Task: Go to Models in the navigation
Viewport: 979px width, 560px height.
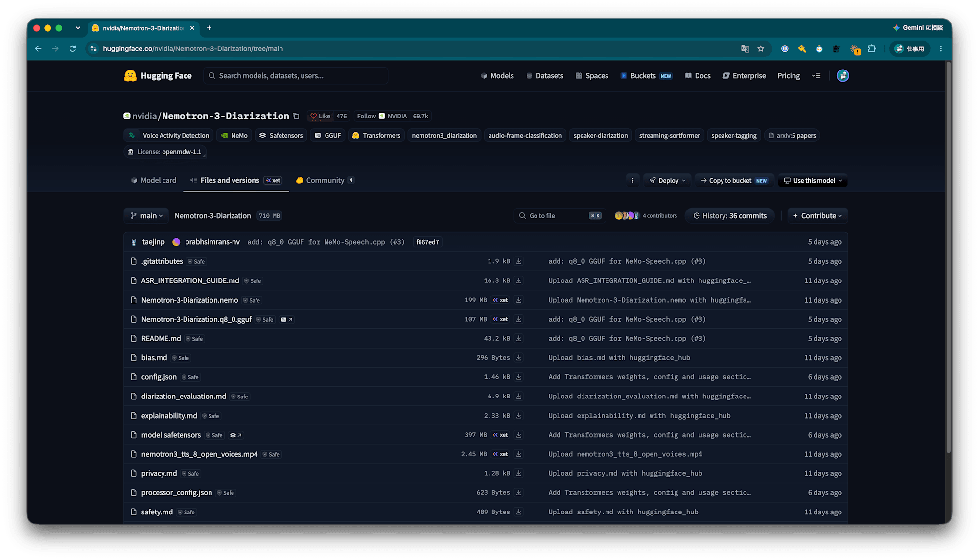Action: click(x=497, y=76)
